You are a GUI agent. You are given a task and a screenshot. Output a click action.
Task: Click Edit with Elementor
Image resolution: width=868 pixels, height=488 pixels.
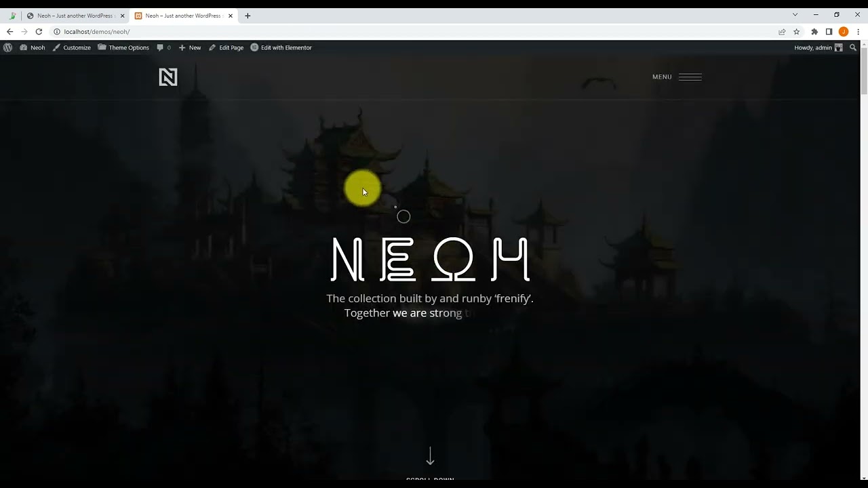[281, 47]
